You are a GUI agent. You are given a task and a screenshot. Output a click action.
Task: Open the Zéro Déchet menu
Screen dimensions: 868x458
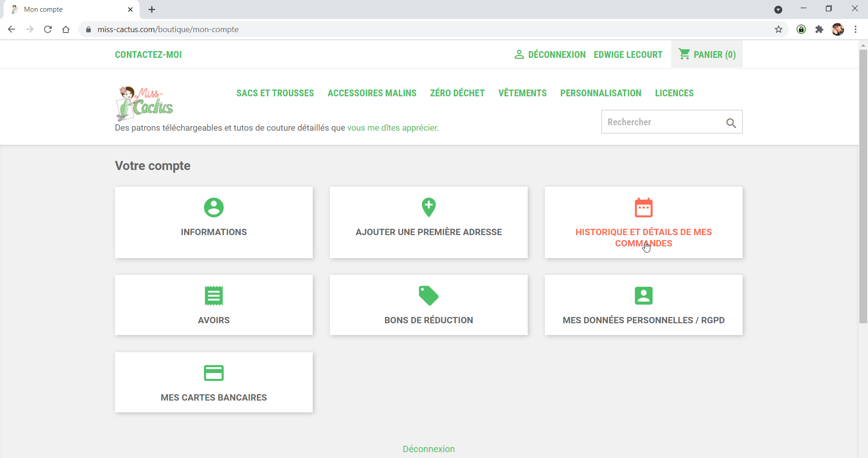tap(457, 93)
